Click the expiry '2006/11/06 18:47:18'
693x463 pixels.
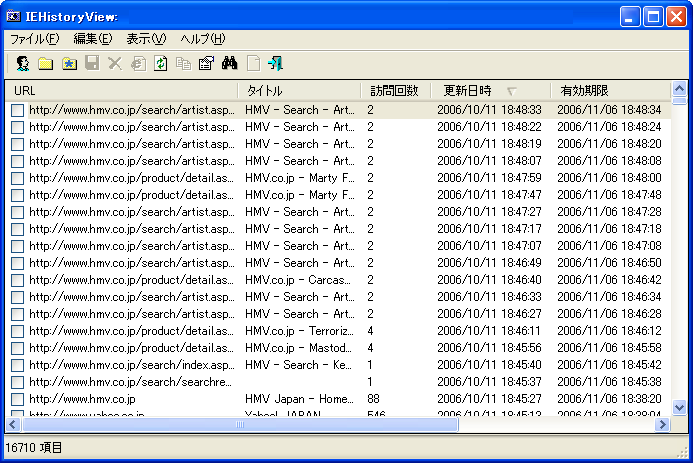609,229
